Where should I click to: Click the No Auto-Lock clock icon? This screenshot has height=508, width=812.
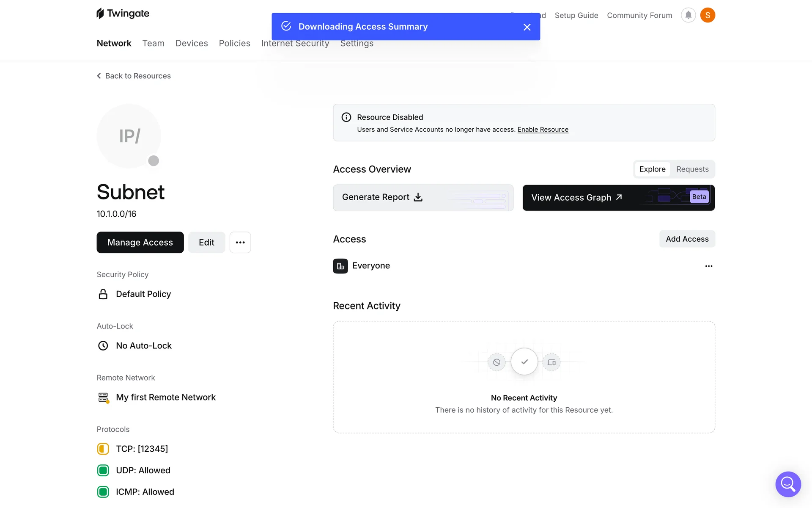pyautogui.click(x=103, y=346)
